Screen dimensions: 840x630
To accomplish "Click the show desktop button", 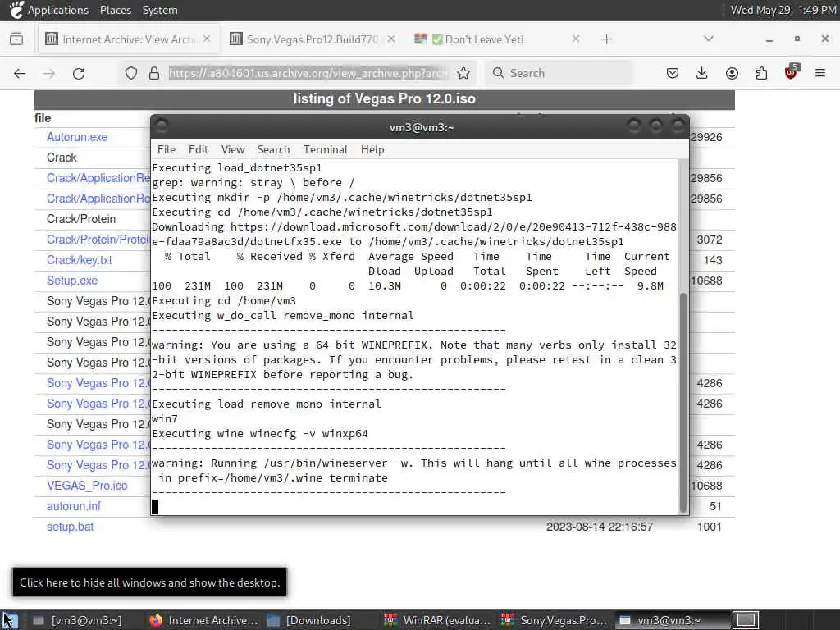I will coord(9,620).
